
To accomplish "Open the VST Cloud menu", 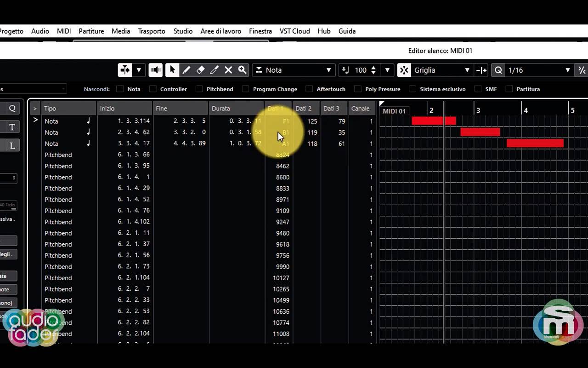I will point(295,31).
